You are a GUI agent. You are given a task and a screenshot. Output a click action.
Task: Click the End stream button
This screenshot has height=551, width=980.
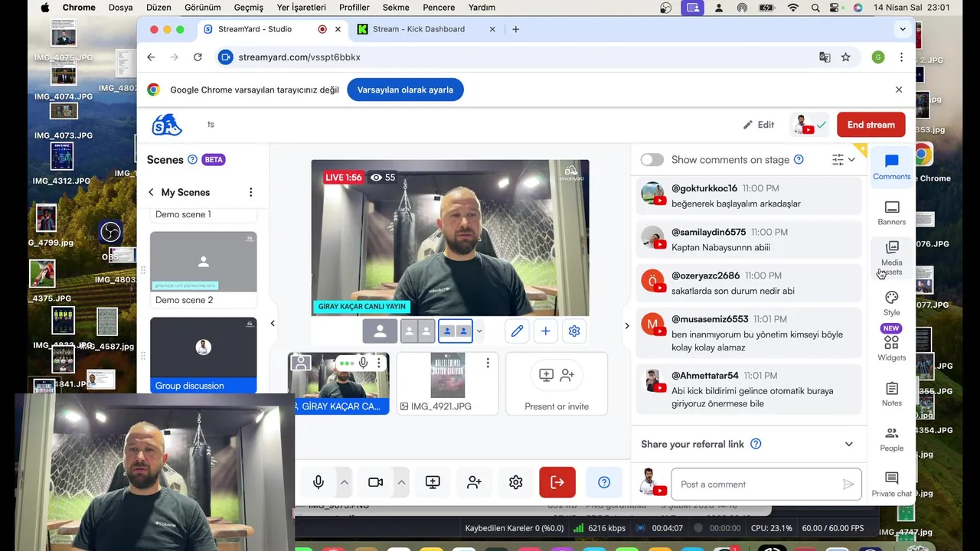[871, 125]
